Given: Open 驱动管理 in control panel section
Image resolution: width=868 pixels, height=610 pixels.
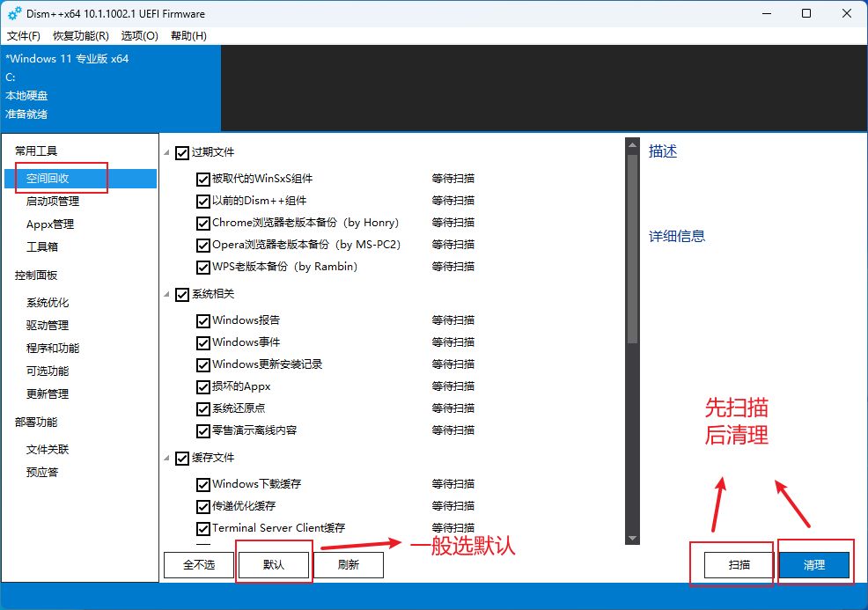Looking at the screenshot, I should point(48,326).
